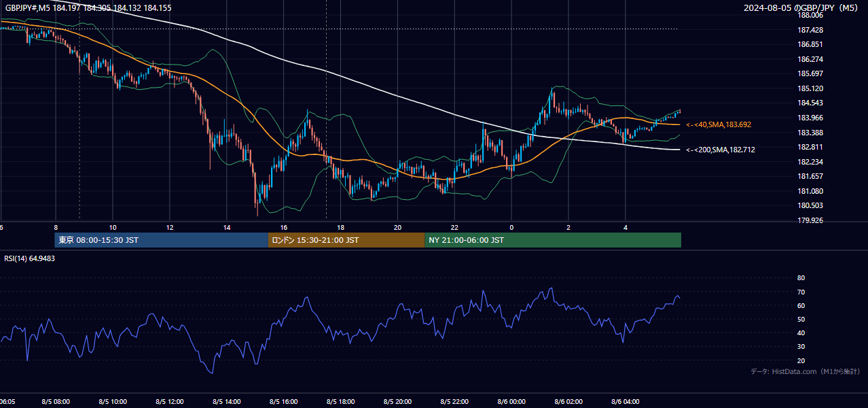Click the RSI(14) 64.9483 indicator label

[30, 258]
